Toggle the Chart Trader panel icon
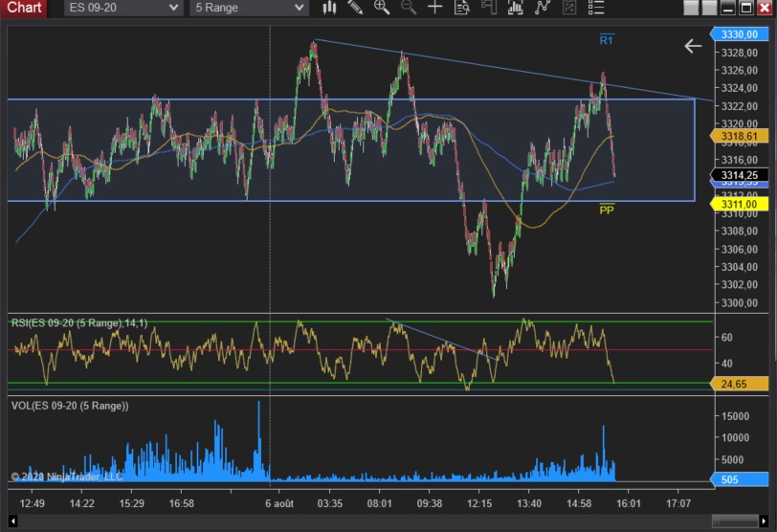The height and width of the screenshot is (532, 777). [489, 8]
